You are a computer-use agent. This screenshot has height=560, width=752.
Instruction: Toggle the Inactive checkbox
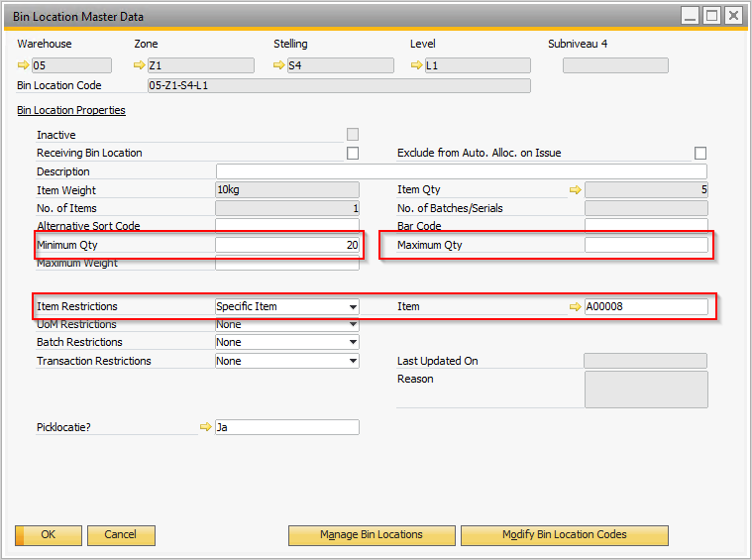353,135
